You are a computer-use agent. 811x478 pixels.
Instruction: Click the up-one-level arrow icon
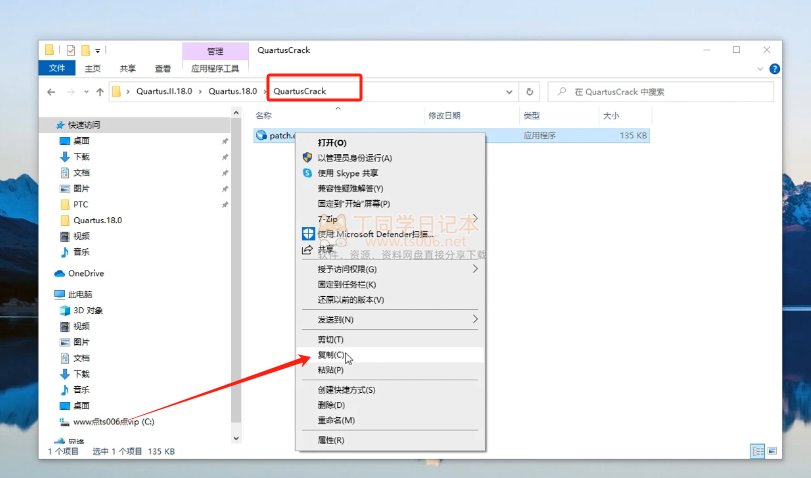[x=100, y=92]
